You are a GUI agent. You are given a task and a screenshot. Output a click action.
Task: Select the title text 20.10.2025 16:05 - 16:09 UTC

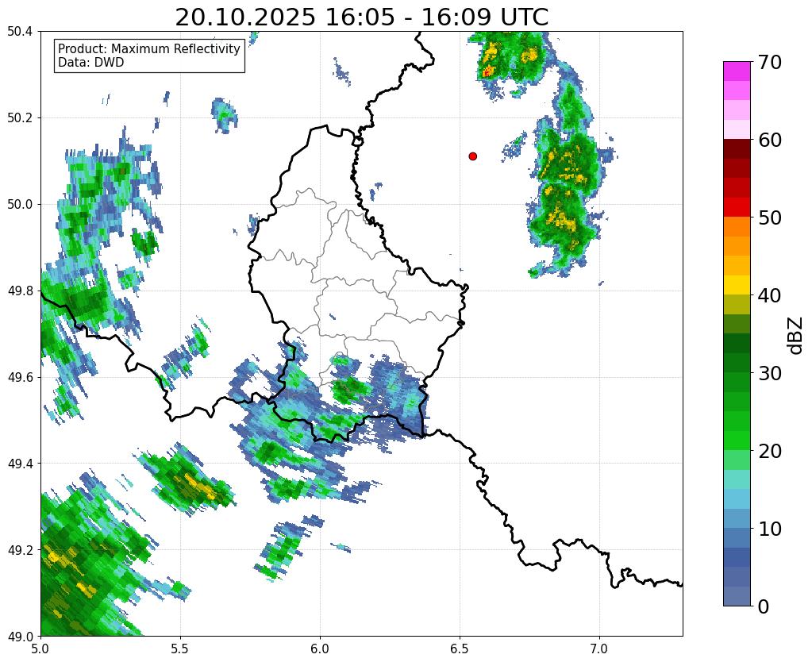[x=361, y=17]
